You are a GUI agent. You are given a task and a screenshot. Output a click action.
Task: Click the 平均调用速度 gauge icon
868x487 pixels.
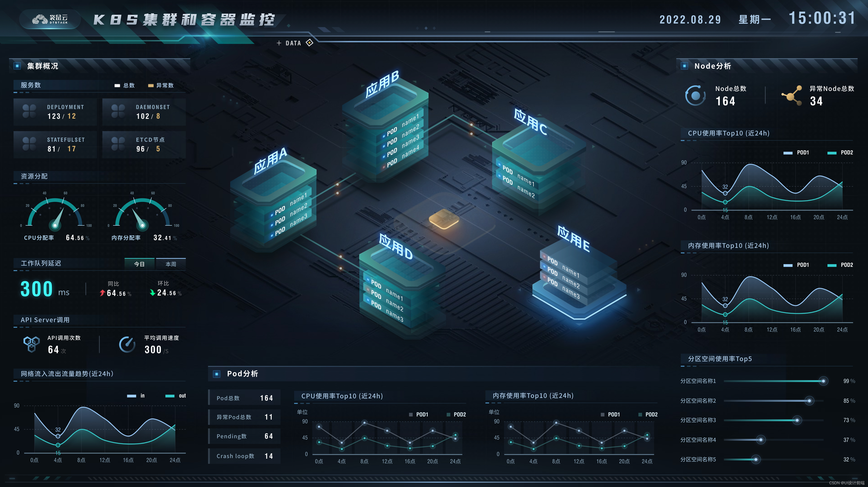pyautogui.click(x=127, y=344)
